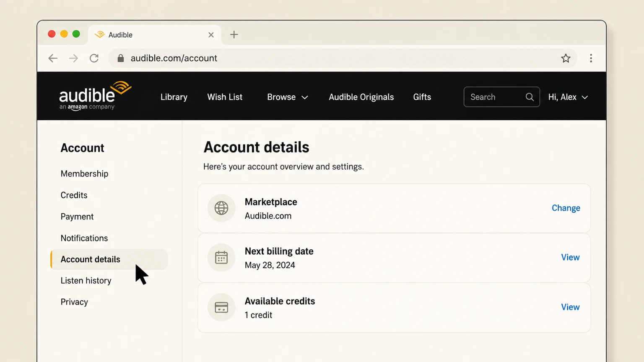
Task: Click the 1 credit value text
Action: [x=258, y=315]
